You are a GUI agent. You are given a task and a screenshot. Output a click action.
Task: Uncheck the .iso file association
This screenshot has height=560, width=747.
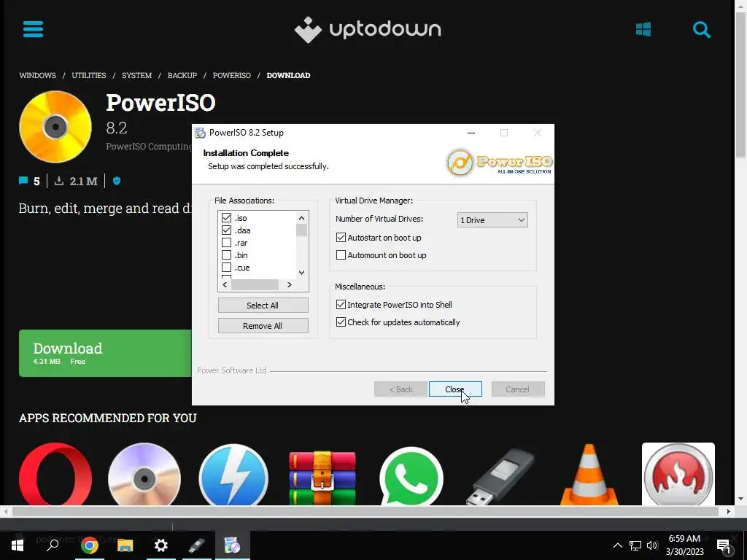[x=226, y=217]
